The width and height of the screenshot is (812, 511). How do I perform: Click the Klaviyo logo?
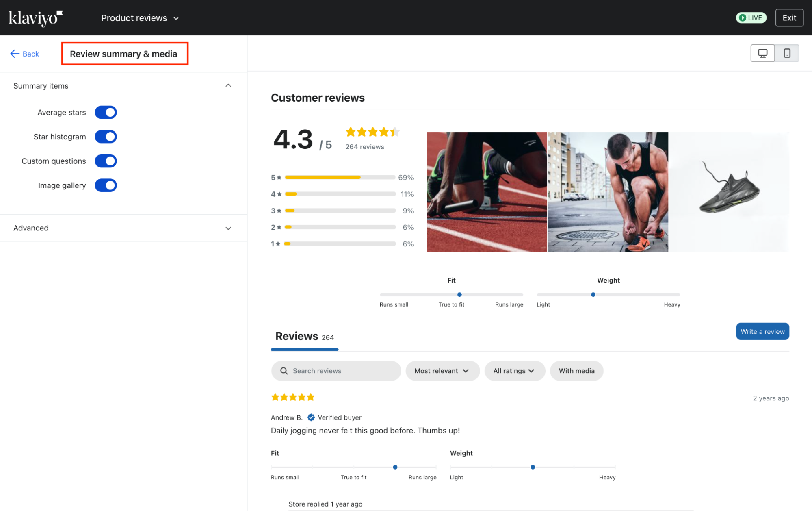[36, 18]
